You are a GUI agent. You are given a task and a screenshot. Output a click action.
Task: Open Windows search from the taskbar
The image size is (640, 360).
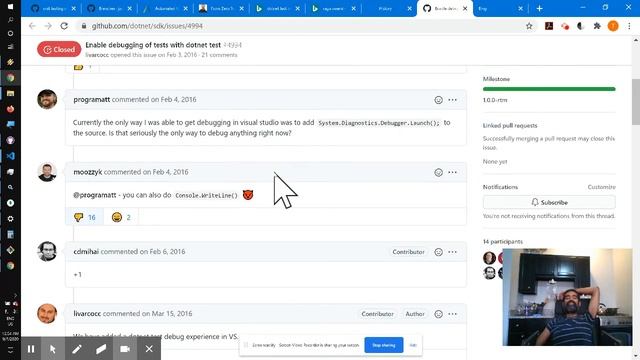tap(10, 20)
